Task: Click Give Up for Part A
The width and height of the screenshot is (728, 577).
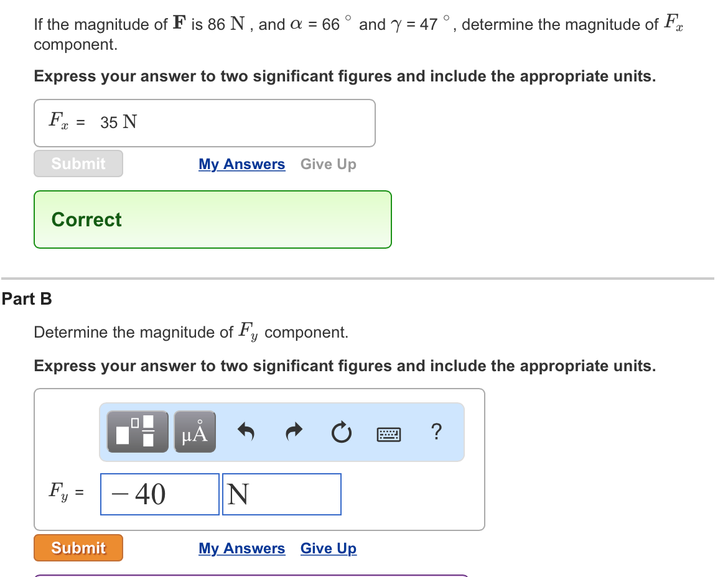Action: (328, 164)
